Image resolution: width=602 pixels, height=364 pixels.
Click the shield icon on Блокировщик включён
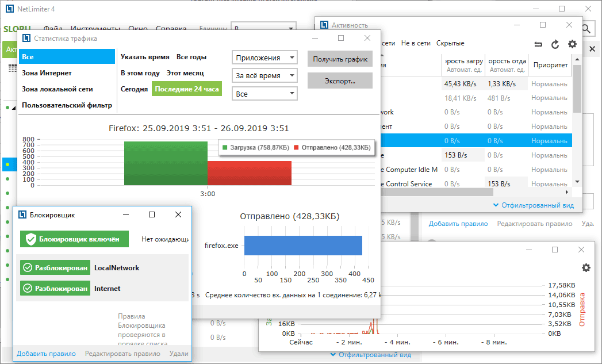(x=30, y=239)
